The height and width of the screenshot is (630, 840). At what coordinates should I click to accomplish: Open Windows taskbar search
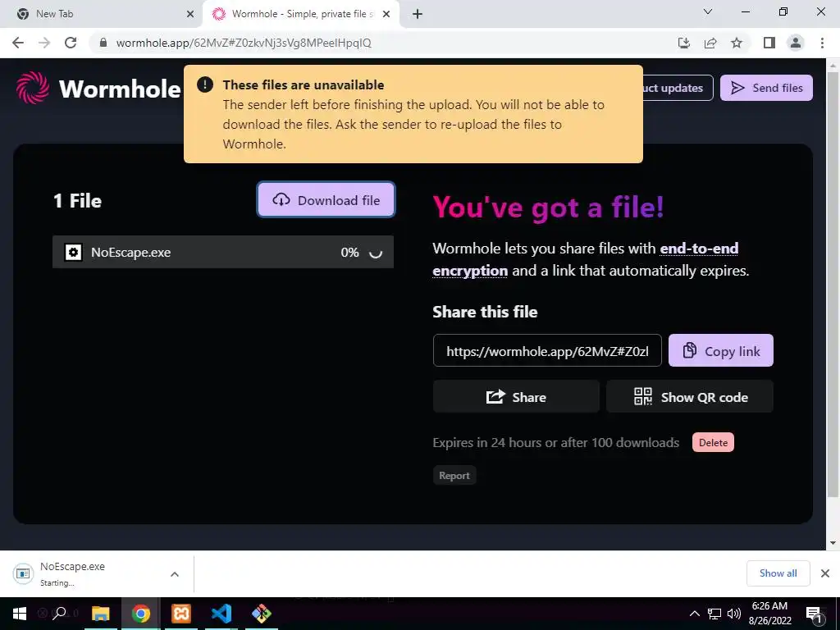[x=60, y=614]
